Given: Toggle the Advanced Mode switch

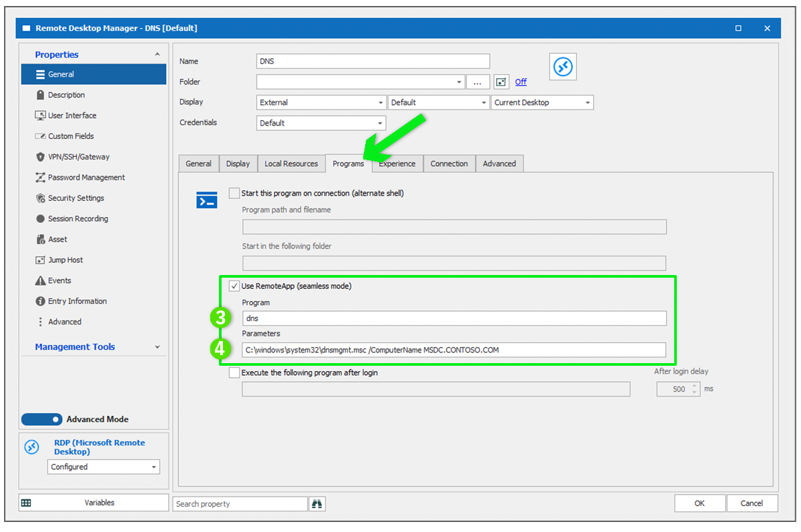Looking at the screenshot, I should 42,420.
